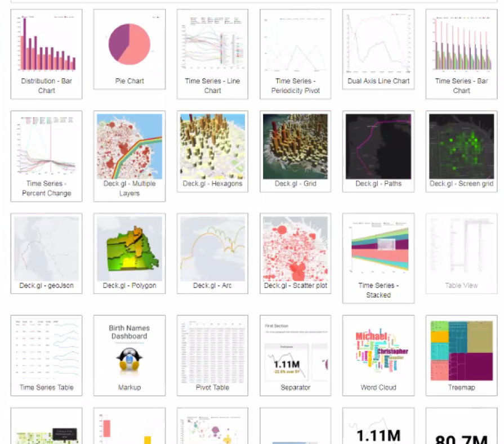Select the Deck.gl - geoJson visualization
504x444 pixels.
[46, 253]
